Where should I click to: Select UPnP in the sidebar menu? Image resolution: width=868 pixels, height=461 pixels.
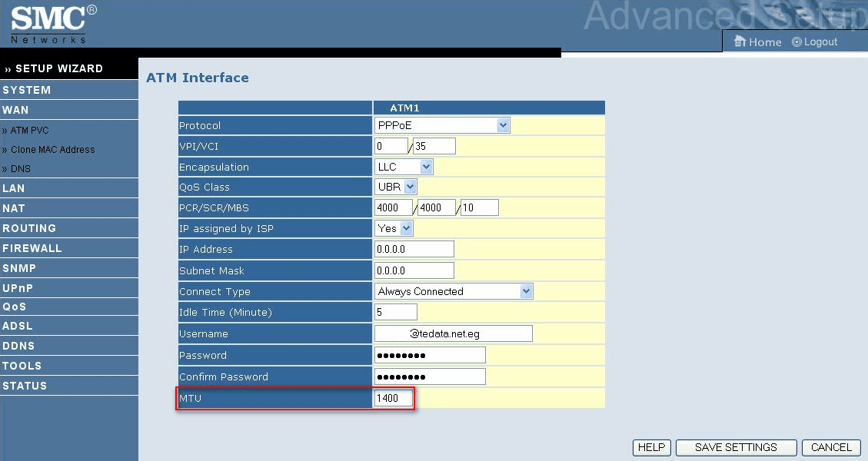(18, 288)
